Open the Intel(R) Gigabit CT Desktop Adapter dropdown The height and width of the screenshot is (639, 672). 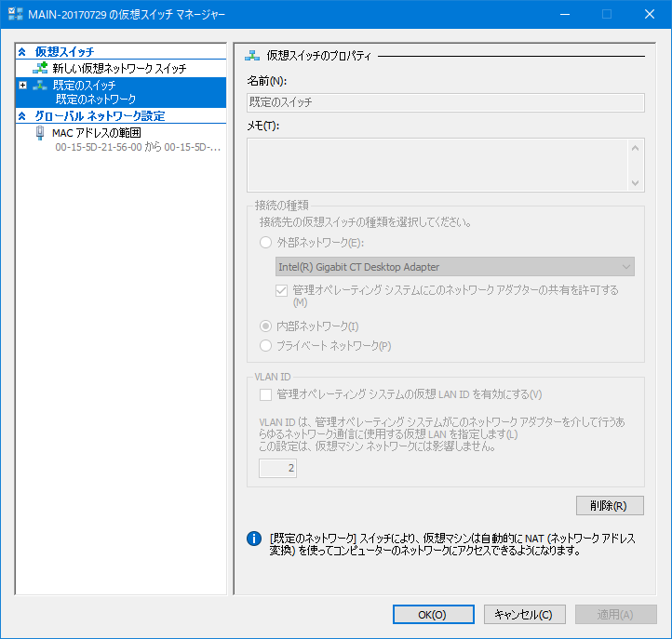pos(455,267)
